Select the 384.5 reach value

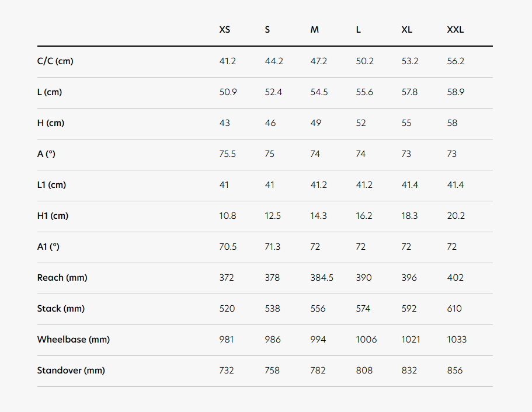point(322,278)
